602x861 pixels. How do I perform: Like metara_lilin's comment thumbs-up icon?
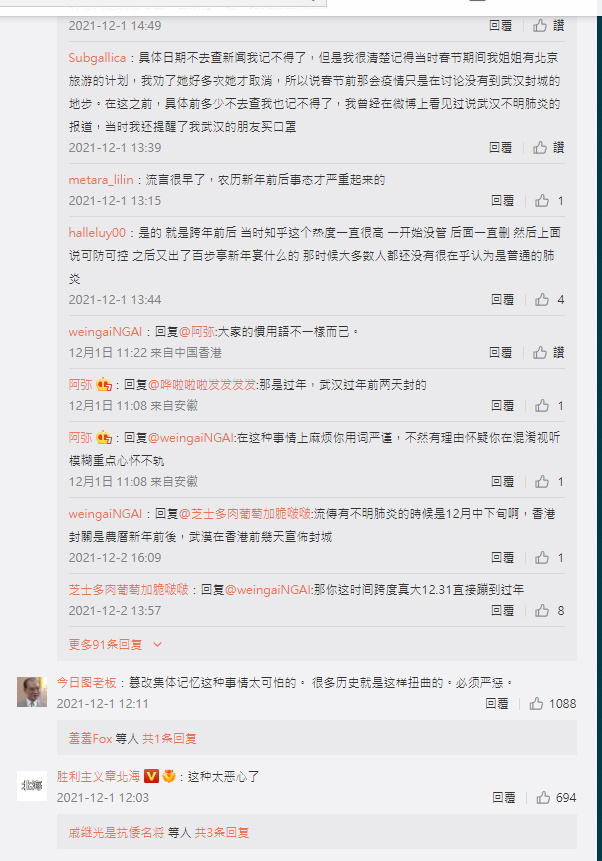point(542,200)
